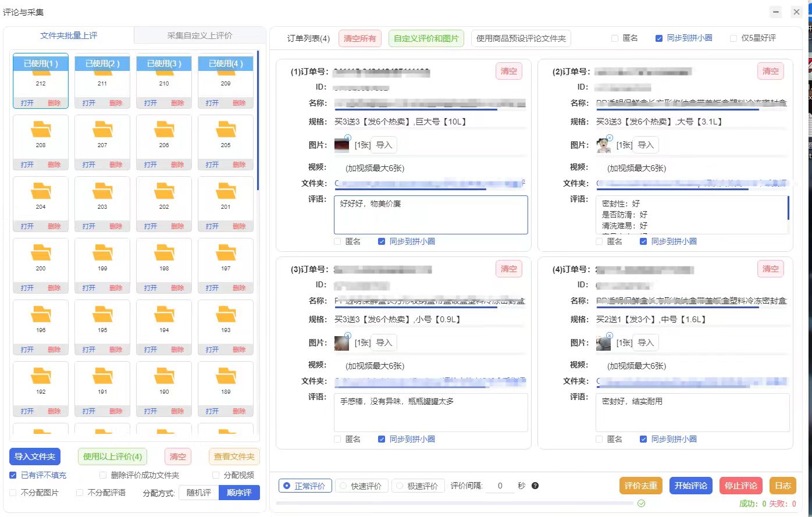Enable 仅5星好评 checkbox
This screenshot has height=517, width=812.
pyautogui.click(x=733, y=38)
